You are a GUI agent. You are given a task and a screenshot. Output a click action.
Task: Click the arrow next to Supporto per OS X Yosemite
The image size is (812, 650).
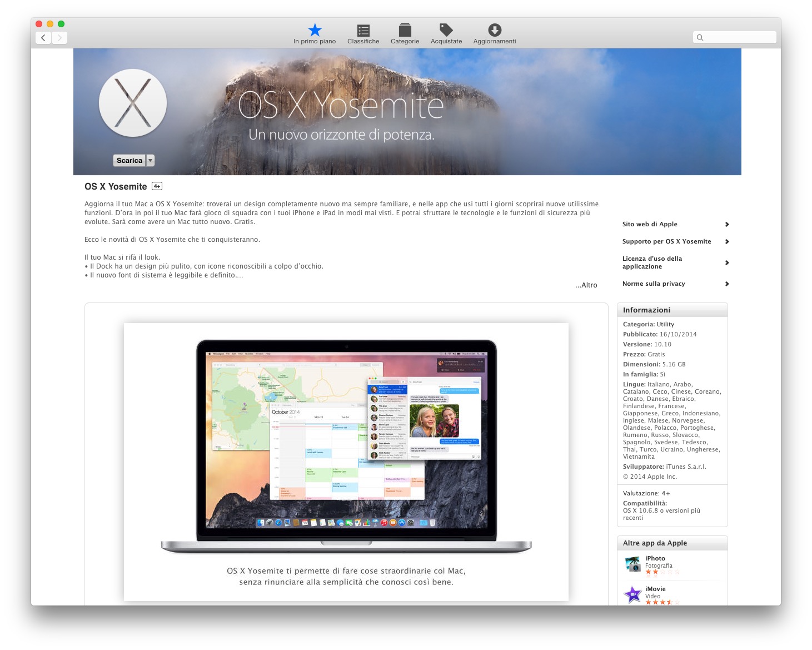727,241
